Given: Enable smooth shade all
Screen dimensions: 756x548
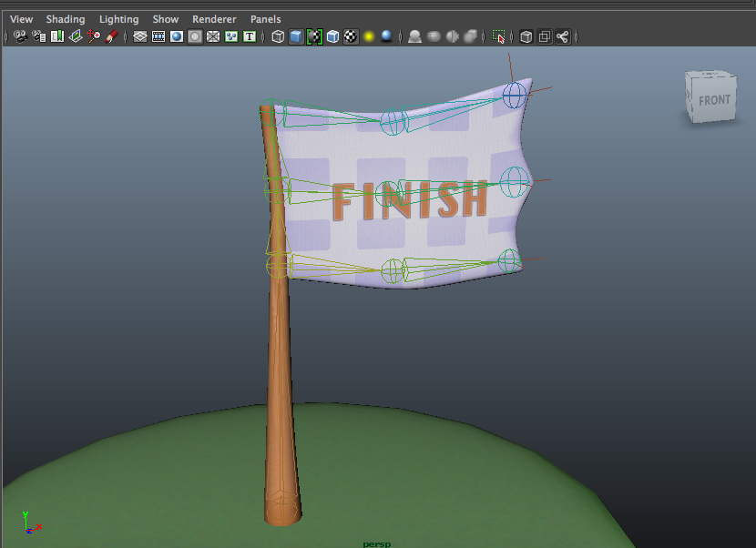Looking at the screenshot, I should tap(295, 36).
